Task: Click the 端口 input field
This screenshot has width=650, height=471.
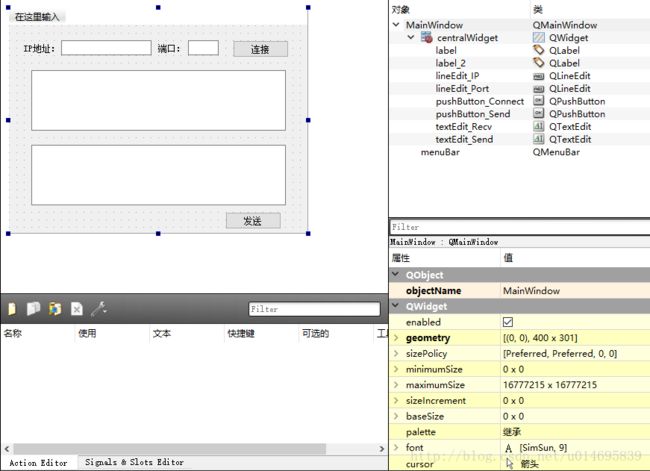Action: [203, 48]
